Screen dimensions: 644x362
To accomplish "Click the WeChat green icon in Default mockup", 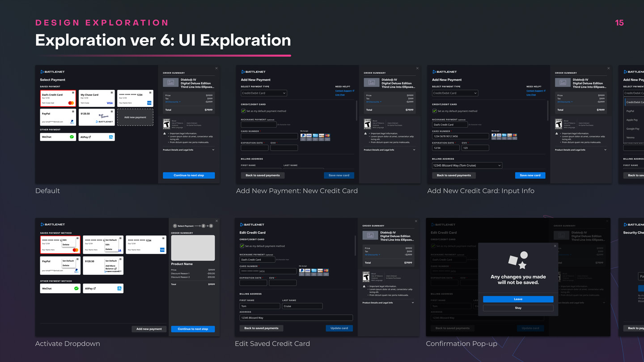I will click(x=72, y=137).
